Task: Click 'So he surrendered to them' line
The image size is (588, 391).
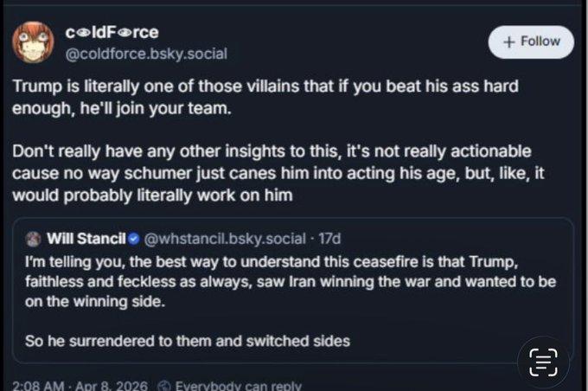Action: (x=187, y=341)
